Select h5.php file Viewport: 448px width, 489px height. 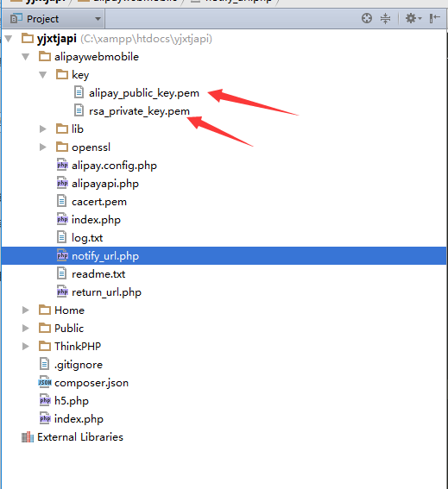(x=72, y=401)
